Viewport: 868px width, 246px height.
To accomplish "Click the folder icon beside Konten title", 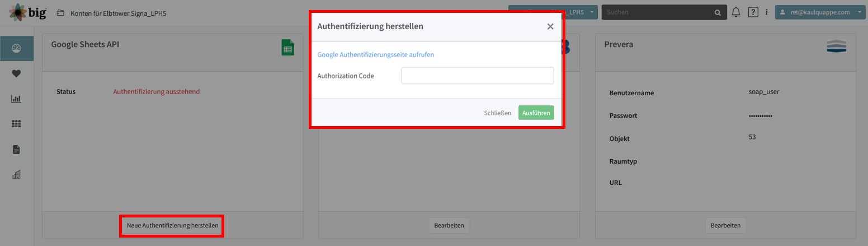I will [x=60, y=12].
